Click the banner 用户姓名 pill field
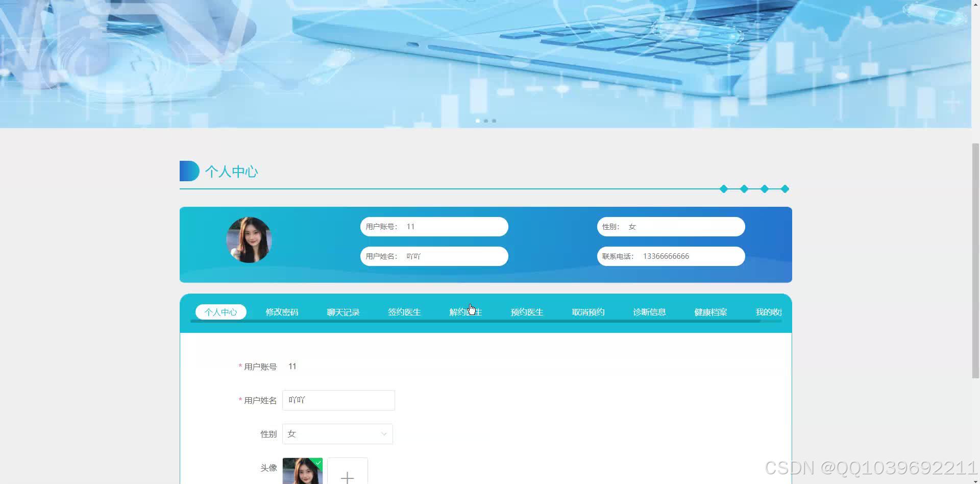The image size is (980, 484). click(434, 256)
